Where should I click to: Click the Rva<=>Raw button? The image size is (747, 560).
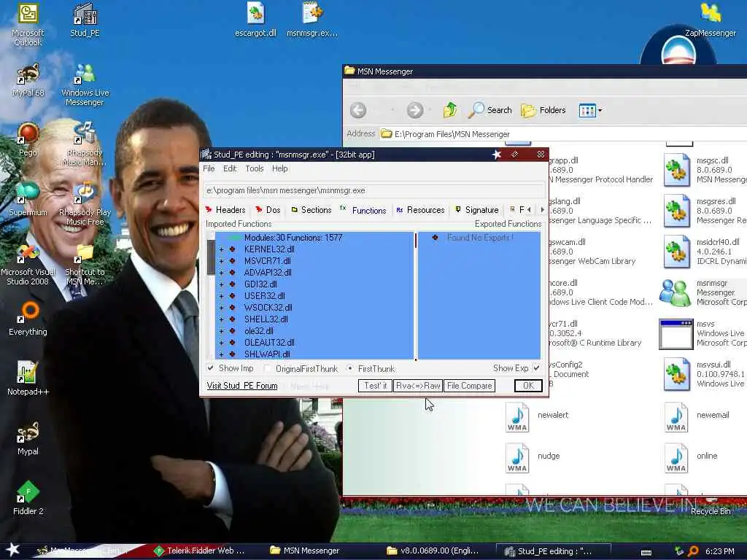pyautogui.click(x=418, y=386)
